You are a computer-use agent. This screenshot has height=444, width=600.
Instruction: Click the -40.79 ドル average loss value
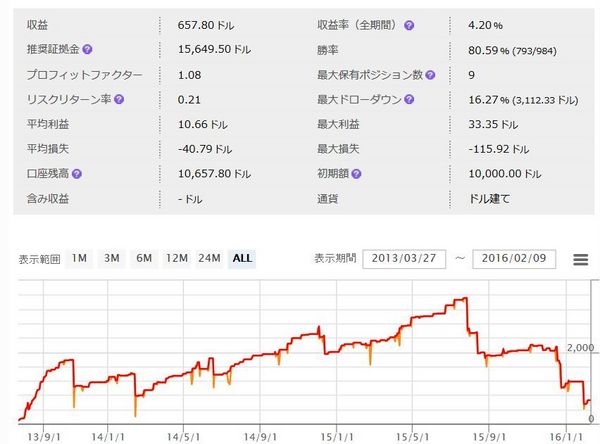(x=205, y=149)
